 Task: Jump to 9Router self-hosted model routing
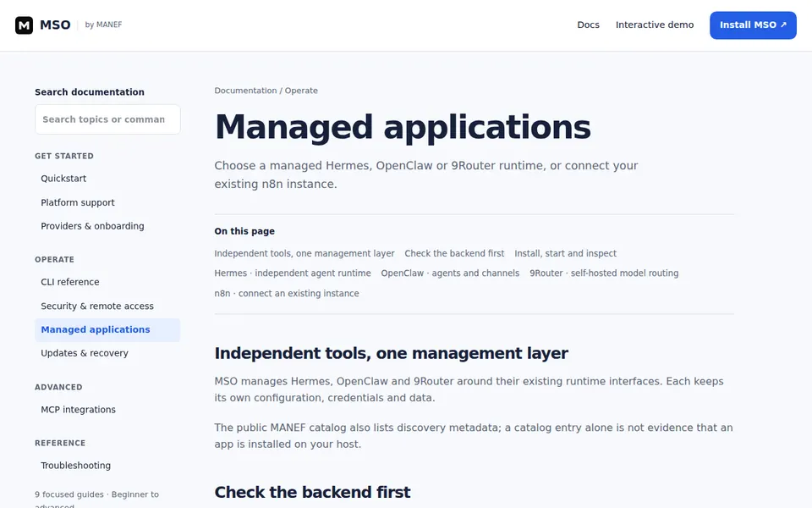(604, 273)
